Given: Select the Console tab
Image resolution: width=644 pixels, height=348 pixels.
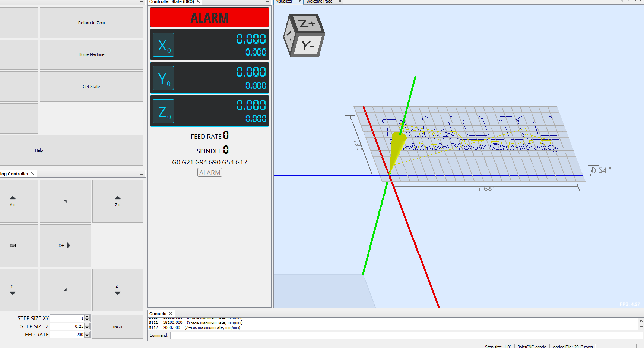Looking at the screenshot, I should click(x=158, y=314).
